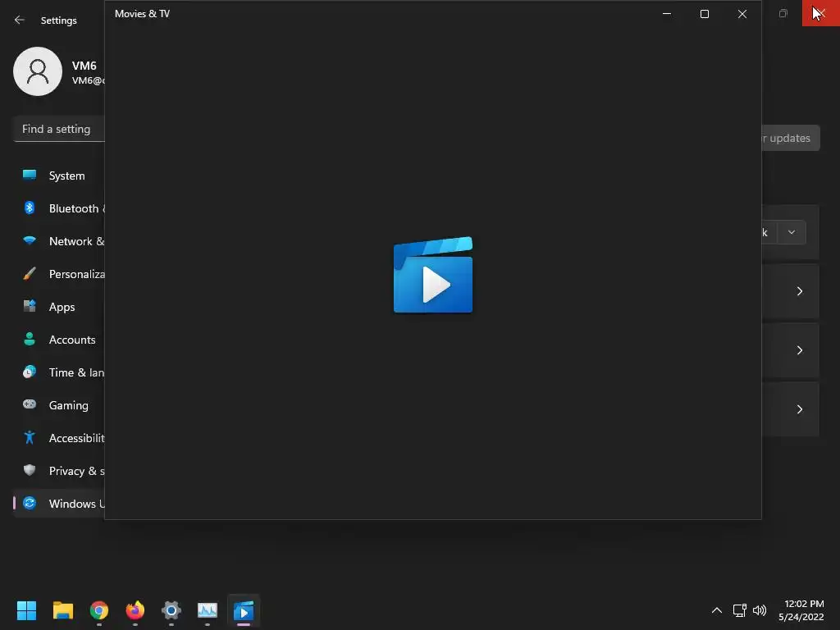The image size is (840, 630).
Task: Close the Settings window with red X
Action: pos(820,13)
